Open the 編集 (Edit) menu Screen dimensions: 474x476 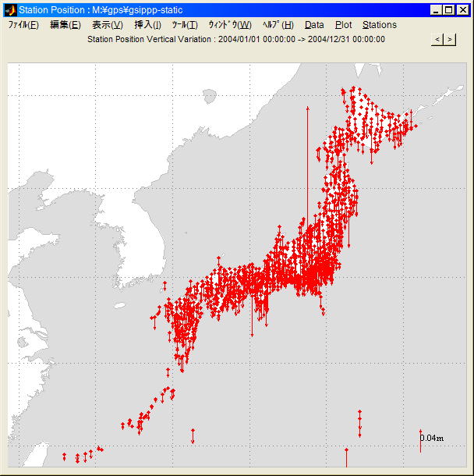(65, 25)
